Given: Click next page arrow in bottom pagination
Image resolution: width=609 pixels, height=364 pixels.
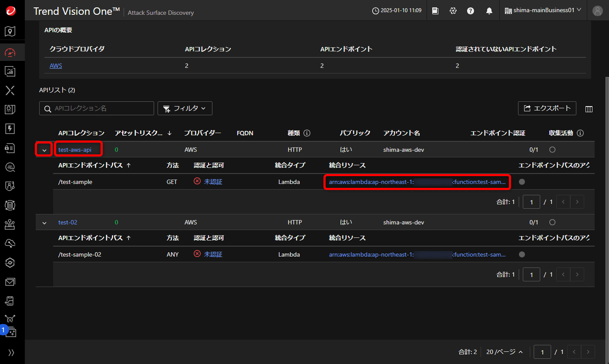Looking at the screenshot, I should [x=588, y=352].
